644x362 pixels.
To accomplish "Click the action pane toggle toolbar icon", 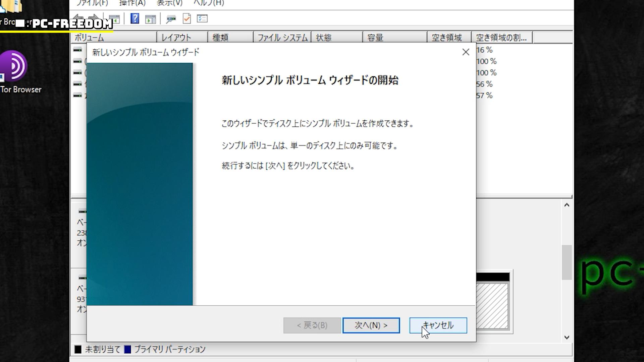I will point(150,19).
